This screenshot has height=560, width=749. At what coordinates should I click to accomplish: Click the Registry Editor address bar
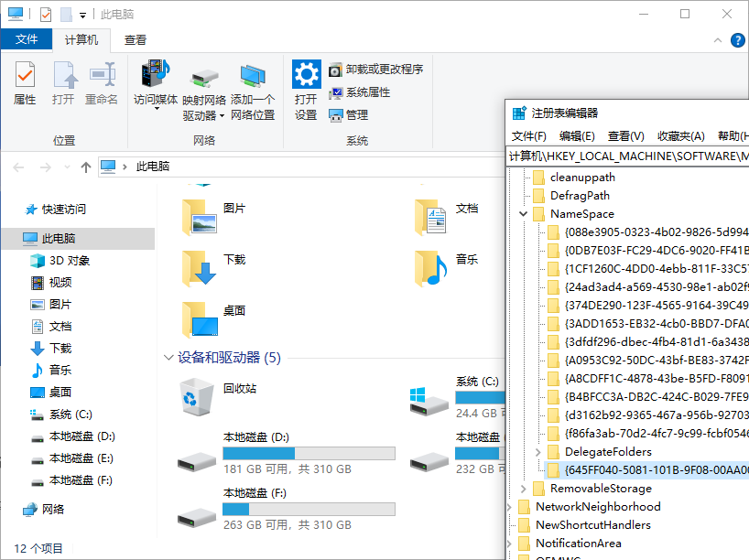click(627, 156)
